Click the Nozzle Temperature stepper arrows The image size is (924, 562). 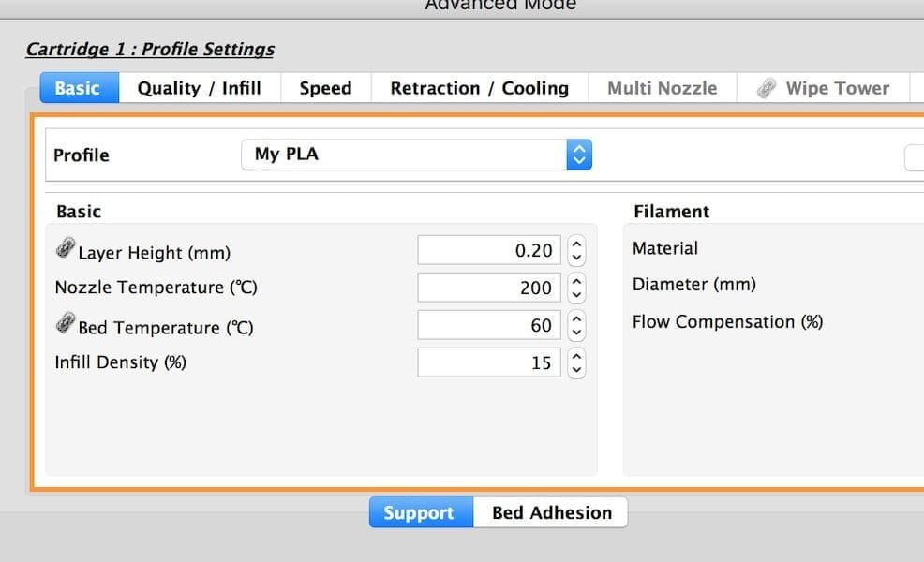(577, 288)
